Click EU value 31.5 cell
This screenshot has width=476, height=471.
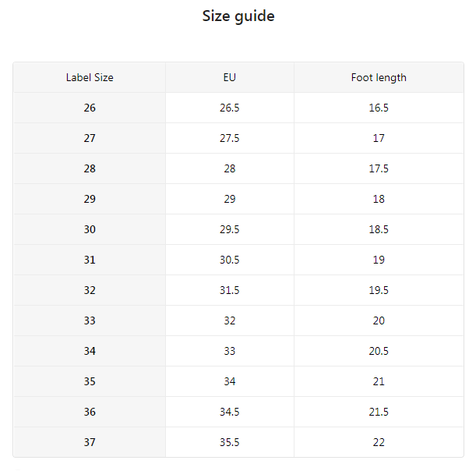[229, 290]
